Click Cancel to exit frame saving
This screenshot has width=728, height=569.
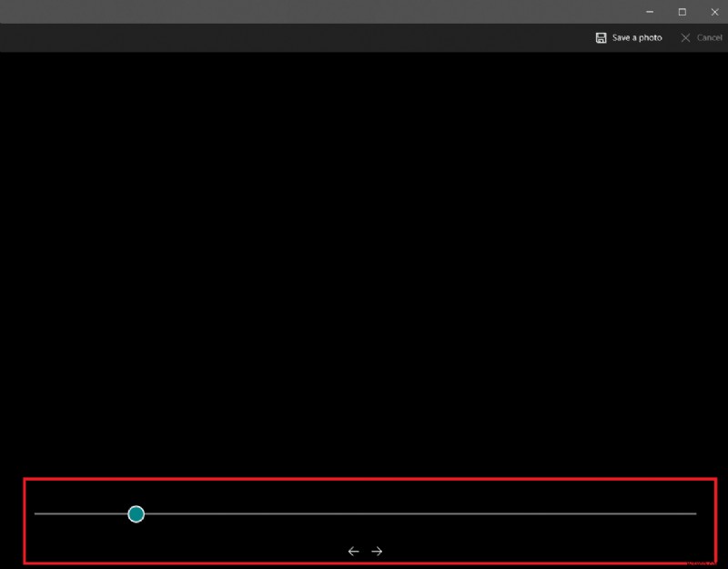(700, 37)
